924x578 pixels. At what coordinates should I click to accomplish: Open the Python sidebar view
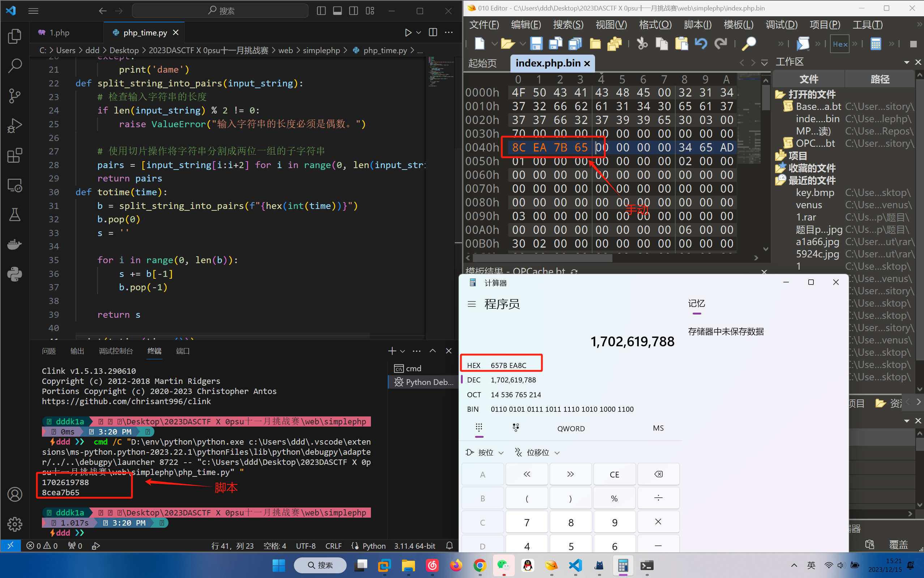pos(14,274)
